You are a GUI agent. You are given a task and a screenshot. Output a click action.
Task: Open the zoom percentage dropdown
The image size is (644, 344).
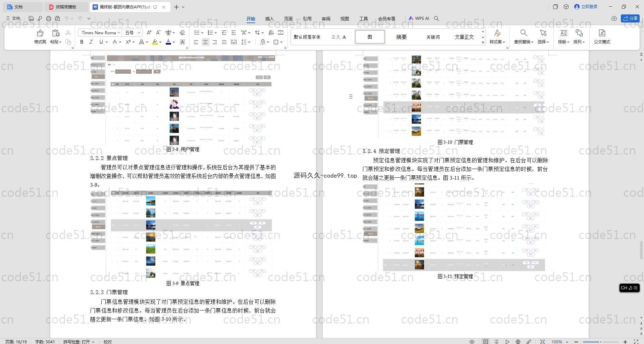[x=567, y=342]
